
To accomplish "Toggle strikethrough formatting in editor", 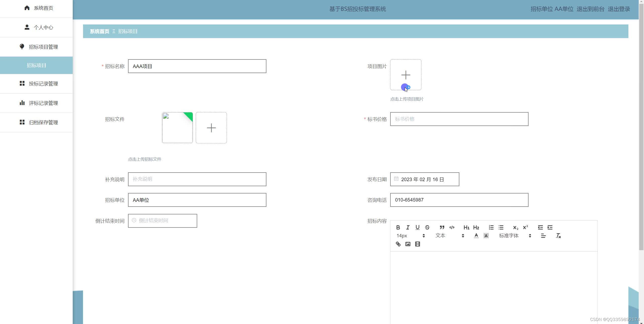I will [427, 228].
